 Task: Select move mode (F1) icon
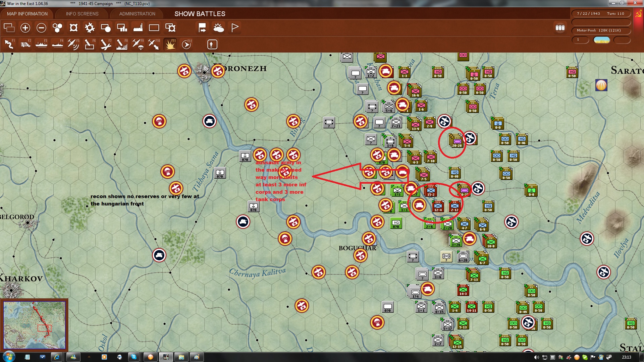click(x=9, y=44)
